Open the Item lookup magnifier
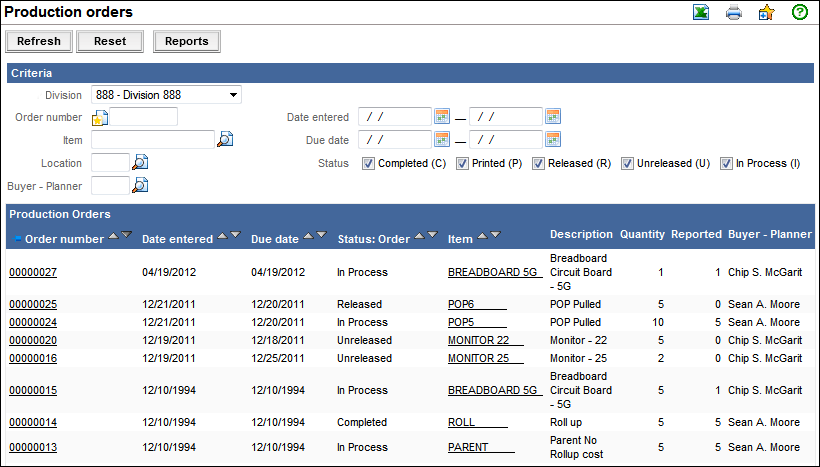Viewport: 820px width, 467px height. click(x=225, y=140)
